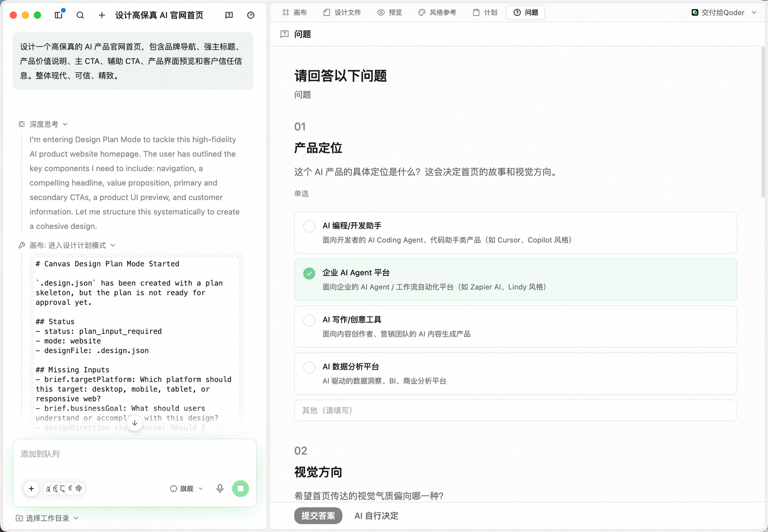Click the questions panel vertical scrollbar
Image resolution: width=768 pixels, height=532 pixels.
pyautogui.click(x=762, y=122)
